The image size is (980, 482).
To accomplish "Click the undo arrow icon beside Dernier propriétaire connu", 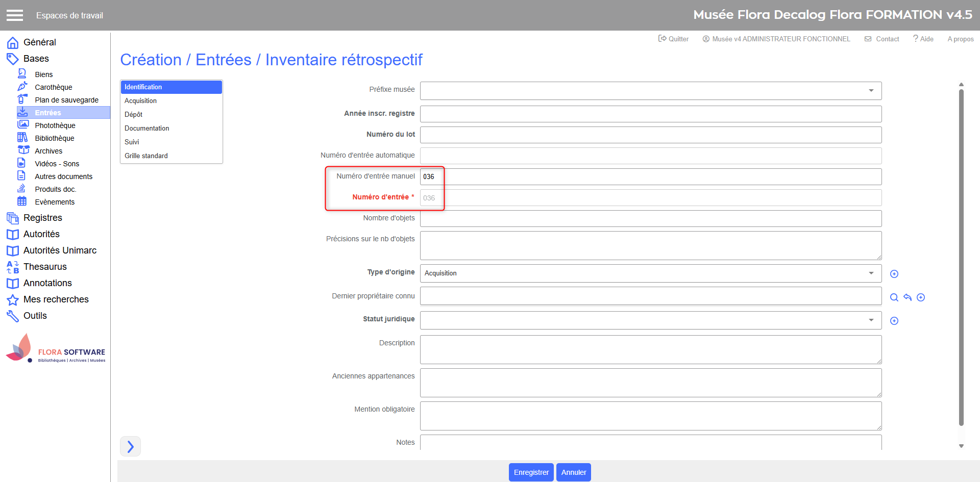I will click(x=908, y=297).
